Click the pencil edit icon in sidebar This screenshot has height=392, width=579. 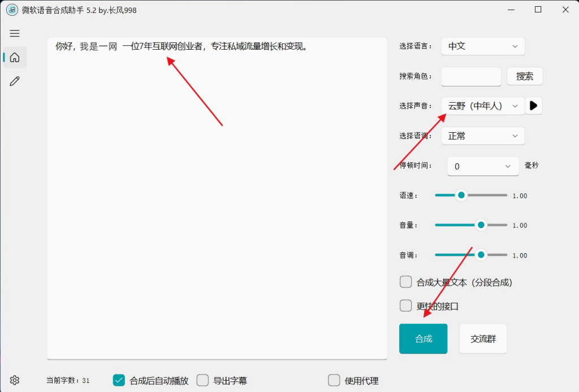pyautogui.click(x=15, y=81)
